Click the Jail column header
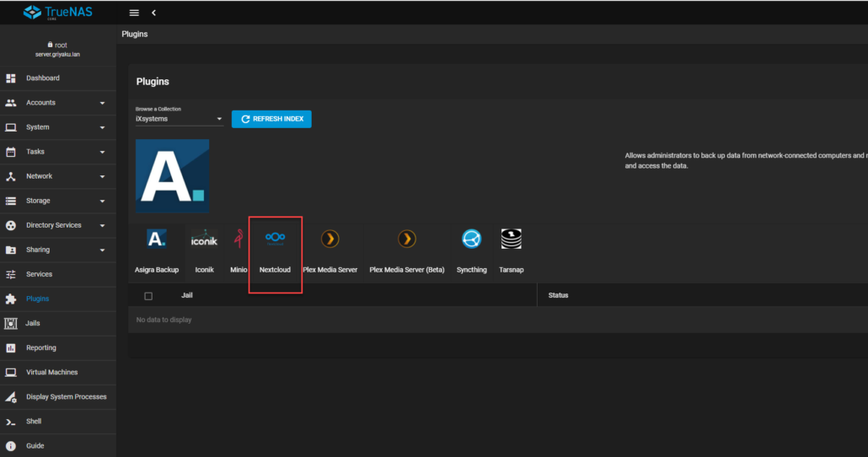 pos(187,295)
